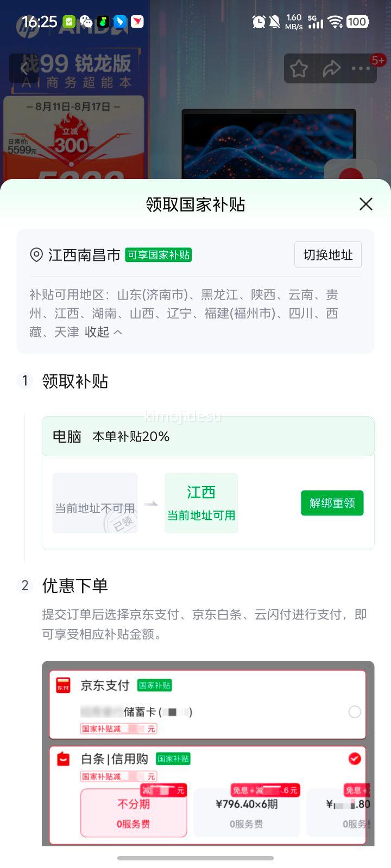Toggle the 白条|信用购 checked radio

coord(355,758)
